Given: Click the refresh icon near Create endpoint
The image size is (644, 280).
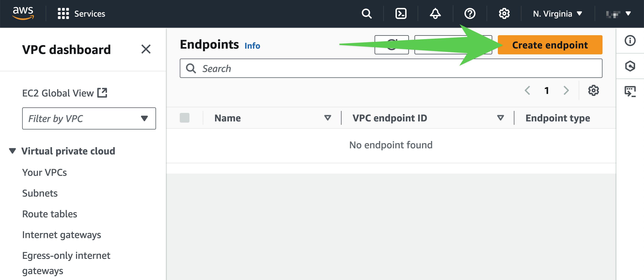Looking at the screenshot, I should (x=392, y=45).
